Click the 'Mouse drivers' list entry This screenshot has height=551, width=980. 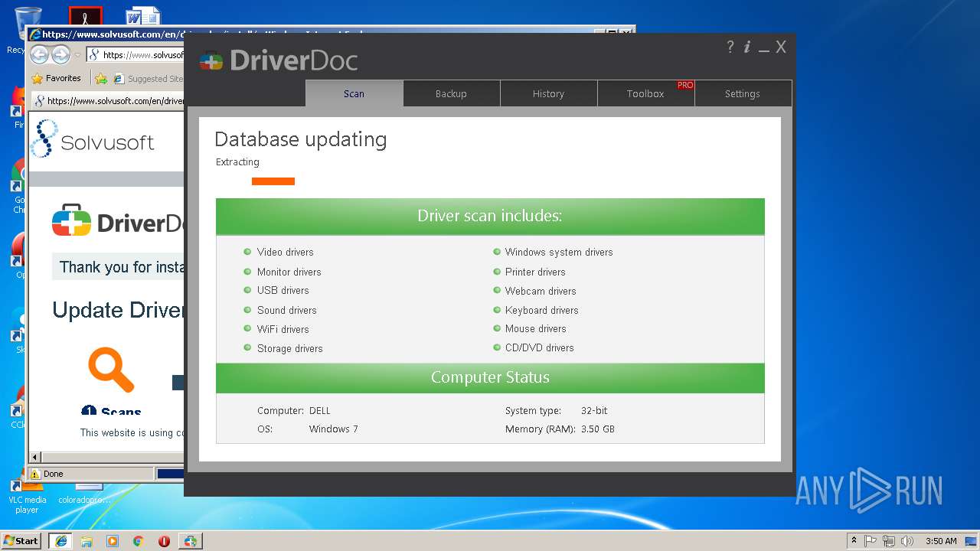point(535,328)
